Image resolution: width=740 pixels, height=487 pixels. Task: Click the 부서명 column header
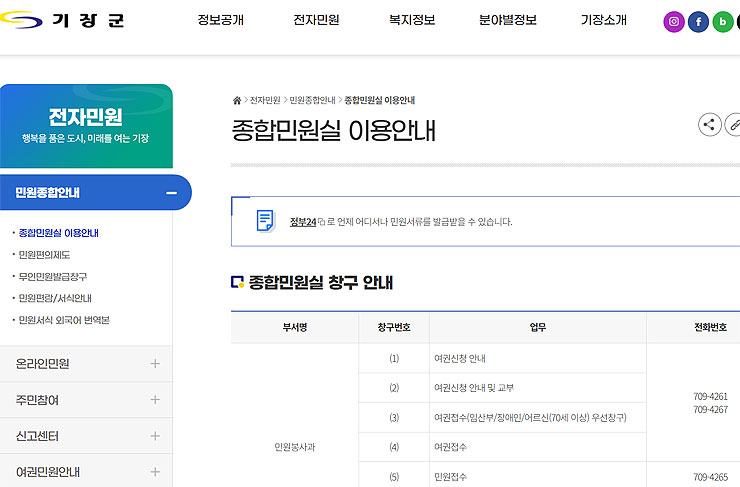tap(295, 327)
